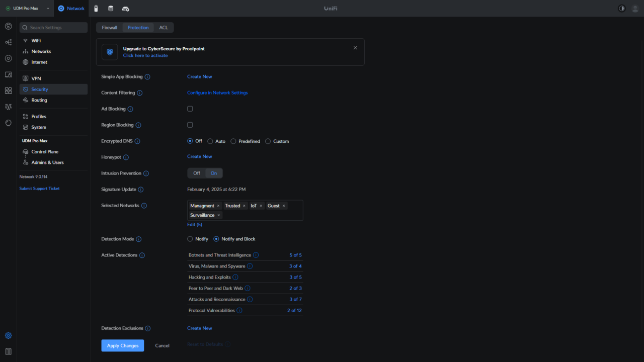Viewport: 644px width, 362px height.
Task: Click the UniFi Protect camera app icon
Action: click(96, 9)
